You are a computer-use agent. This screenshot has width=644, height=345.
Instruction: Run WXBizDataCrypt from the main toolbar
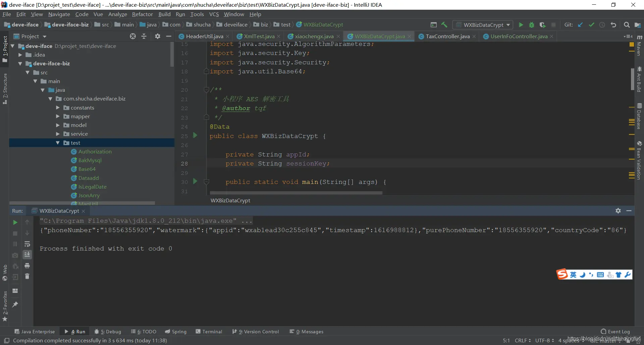[521, 25]
